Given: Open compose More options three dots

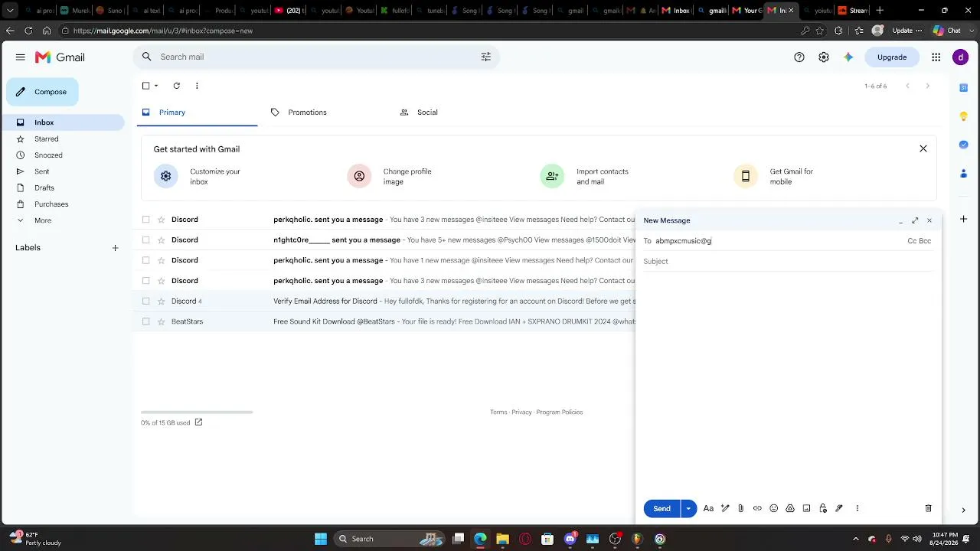Looking at the screenshot, I should pyautogui.click(x=857, y=508).
